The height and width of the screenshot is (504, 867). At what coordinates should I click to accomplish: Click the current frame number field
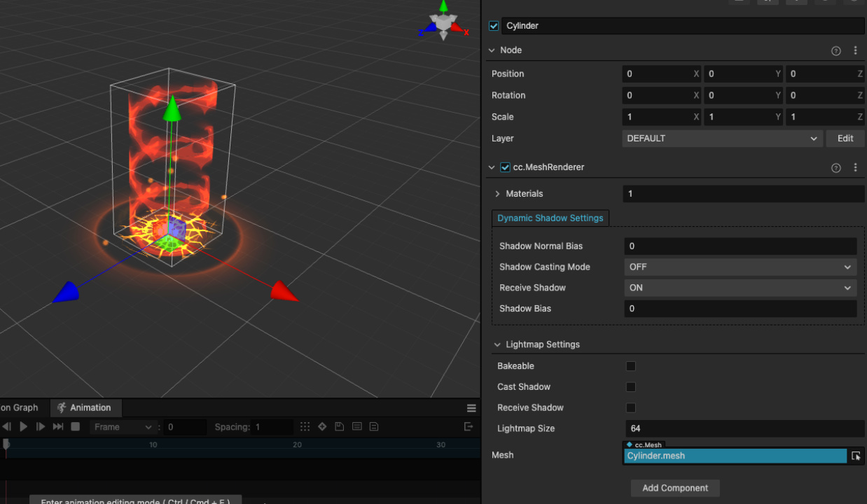click(186, 427)
